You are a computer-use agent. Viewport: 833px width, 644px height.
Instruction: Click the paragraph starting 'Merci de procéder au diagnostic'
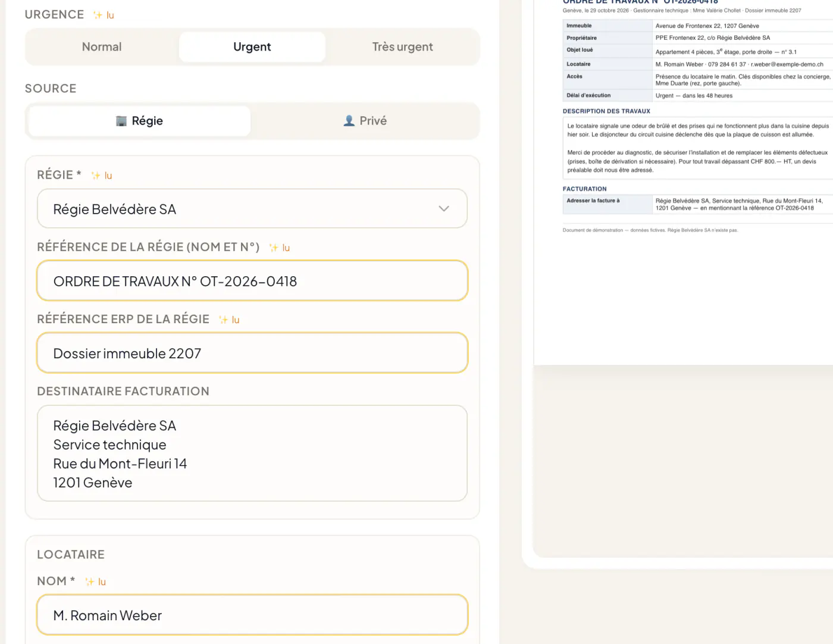click(697, 161)
